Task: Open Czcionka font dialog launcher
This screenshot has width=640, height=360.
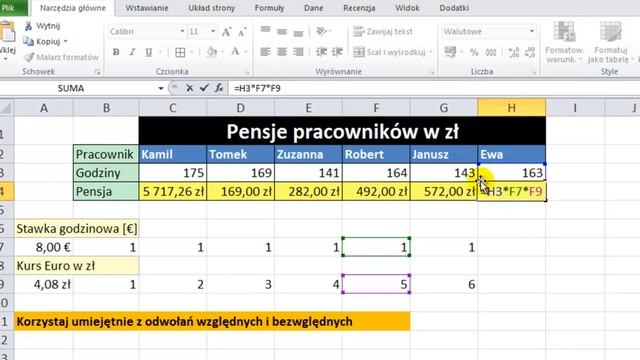Action: (247, 72)
